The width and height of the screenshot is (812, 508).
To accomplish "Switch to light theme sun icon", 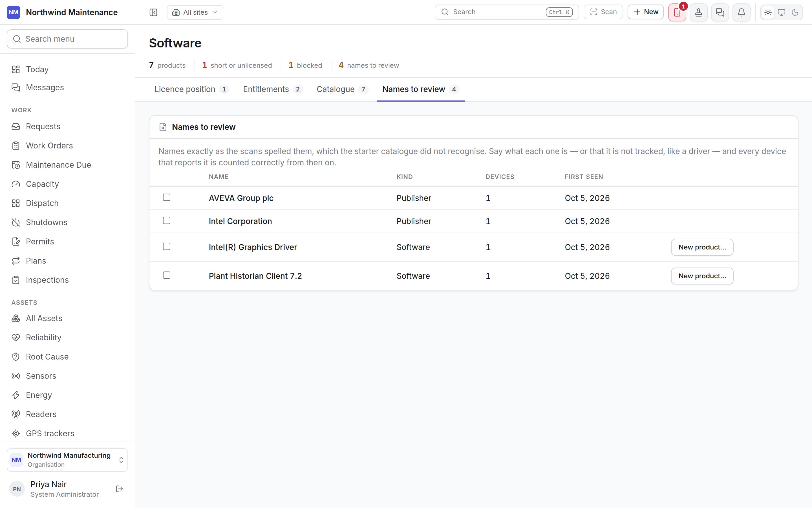I will (768, 12).
